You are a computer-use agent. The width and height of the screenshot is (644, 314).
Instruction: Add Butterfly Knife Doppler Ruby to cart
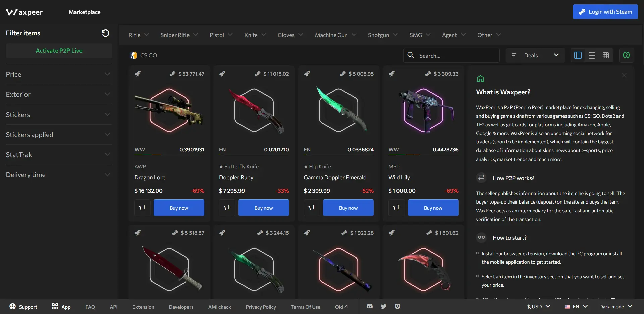pyautogui.click(x=227, y=208)
